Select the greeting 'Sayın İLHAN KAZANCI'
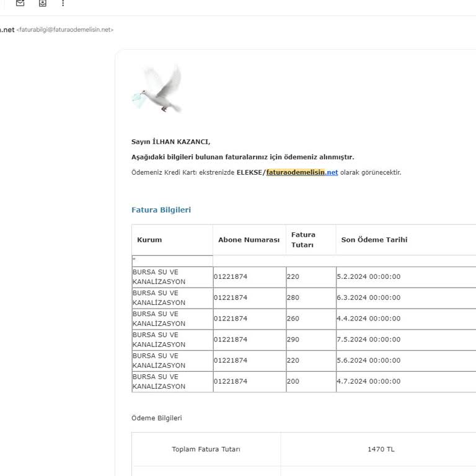Viewport: 476px width, 476px height. (x=170, y=142)
